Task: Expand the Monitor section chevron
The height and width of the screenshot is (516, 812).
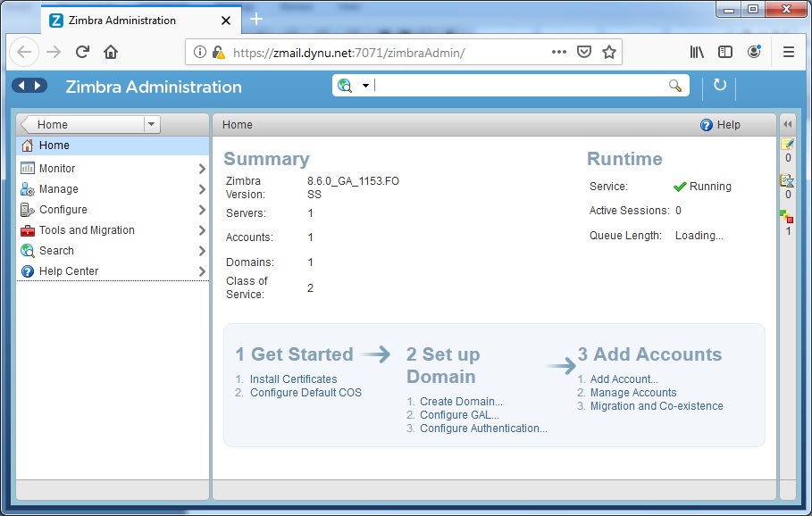Action: (x=202, y=169)
